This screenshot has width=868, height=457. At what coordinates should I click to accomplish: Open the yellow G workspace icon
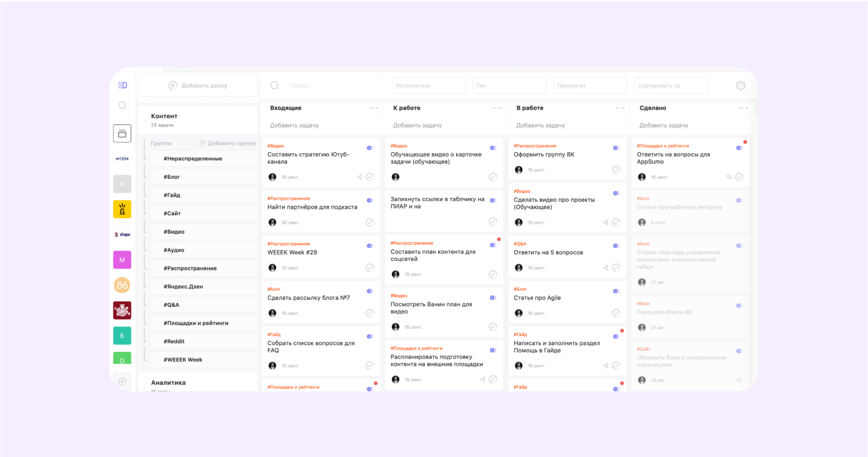coord(122,209)
